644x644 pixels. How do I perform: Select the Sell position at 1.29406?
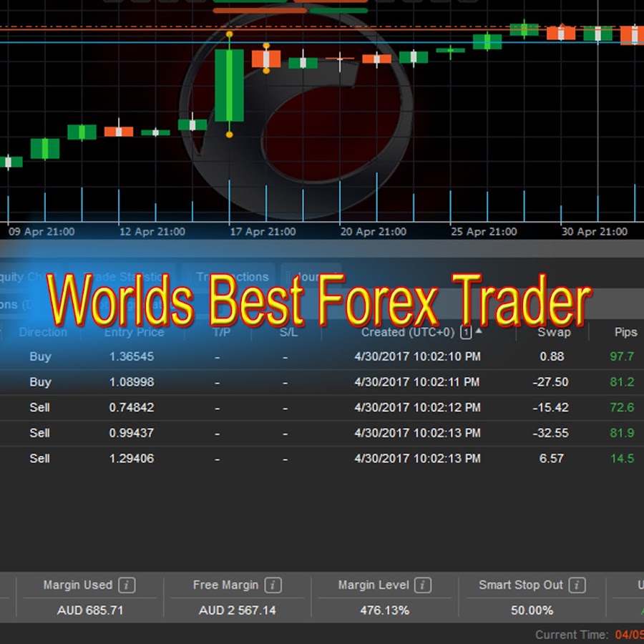[322, 459]
